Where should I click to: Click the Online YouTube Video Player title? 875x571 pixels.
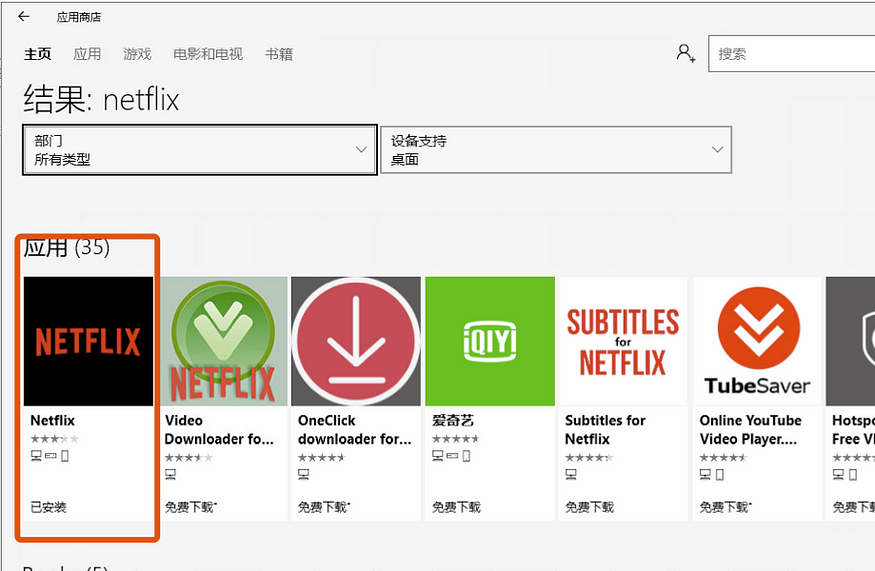(750, 430)
